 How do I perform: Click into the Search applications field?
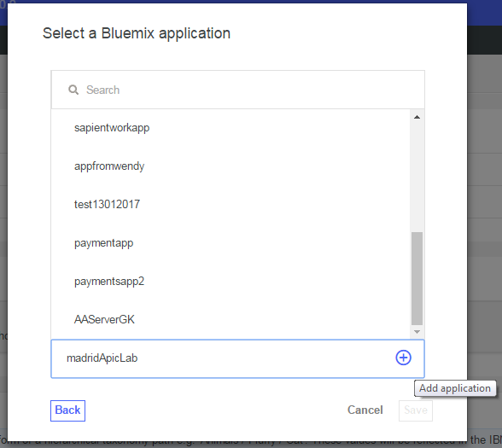tap(237, 90)
